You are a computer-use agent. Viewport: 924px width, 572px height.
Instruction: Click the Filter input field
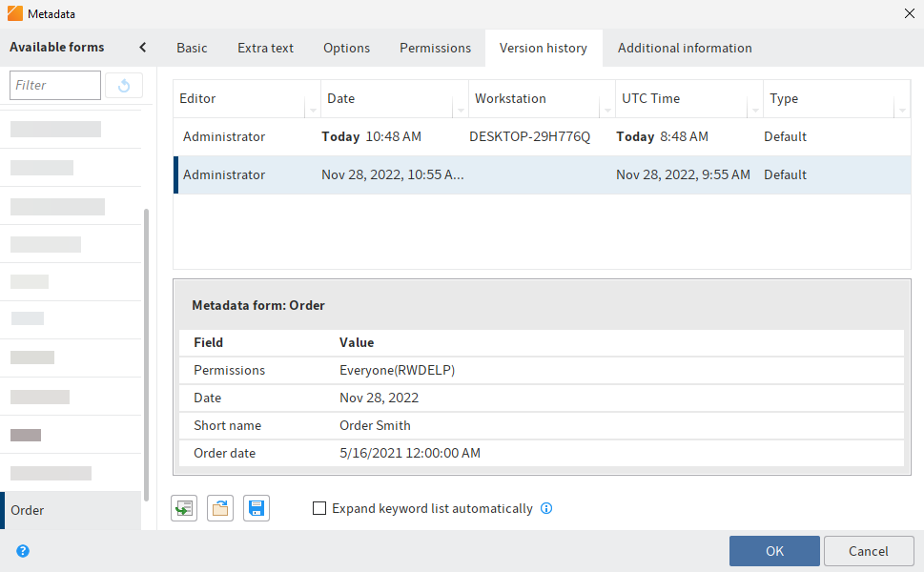tap(55, 86)
